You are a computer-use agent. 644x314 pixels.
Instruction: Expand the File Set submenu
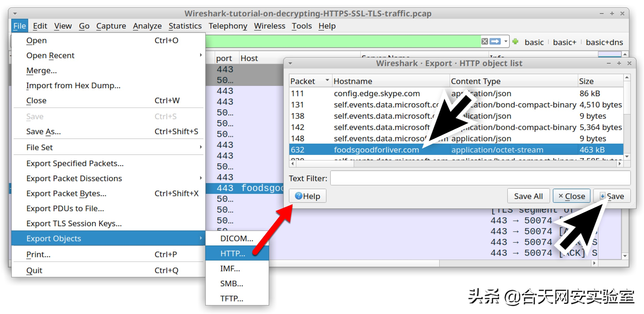(x=108, y=147)
